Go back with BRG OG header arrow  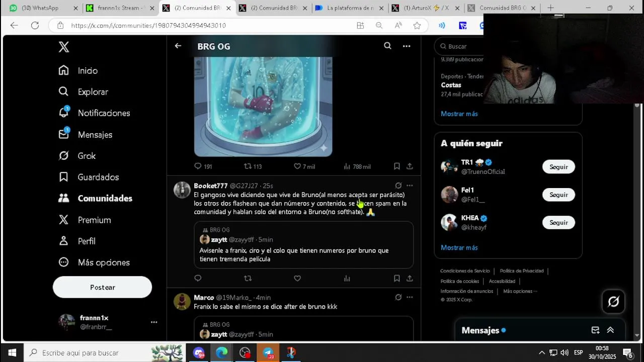click(178, 46)
